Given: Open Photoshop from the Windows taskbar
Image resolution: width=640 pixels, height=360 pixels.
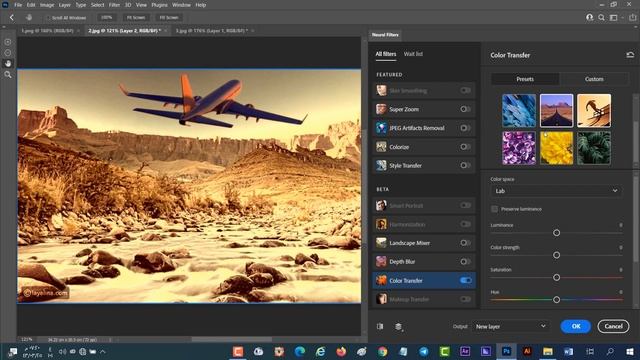Looking at the screenshot, I should [x=507, y=351].
